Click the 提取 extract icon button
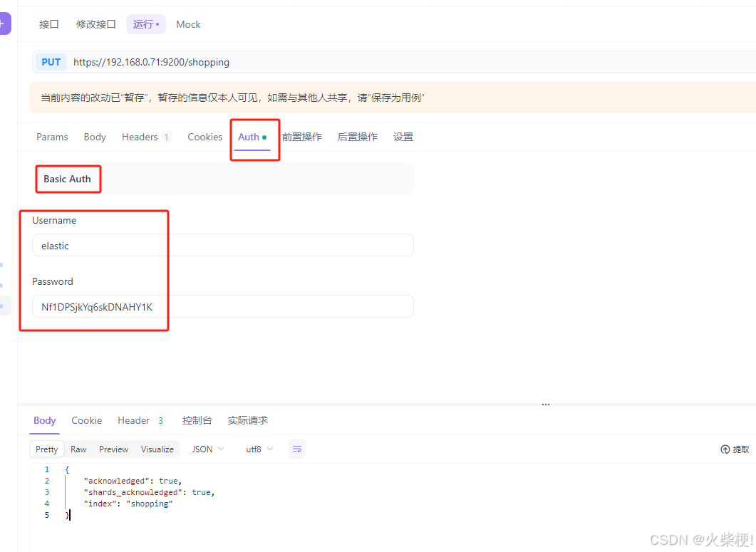 pyautogui.click(x=735, y=449)
